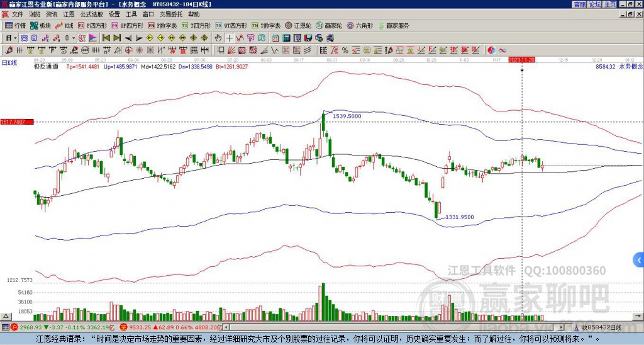The width and height of the screenshot is (644, 345).
Task: Click the 论坛 forum button
Action: click(x=595, y=4)
